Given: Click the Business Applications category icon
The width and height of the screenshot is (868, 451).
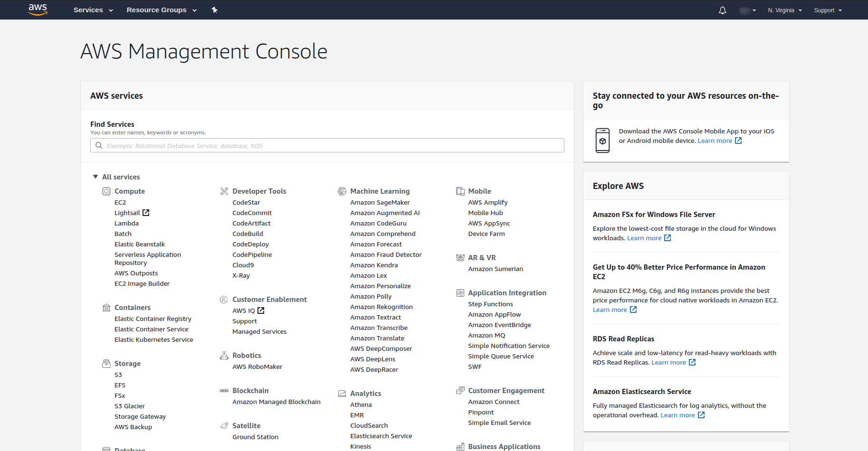Looking at the screenshot, I should [460, 447].
